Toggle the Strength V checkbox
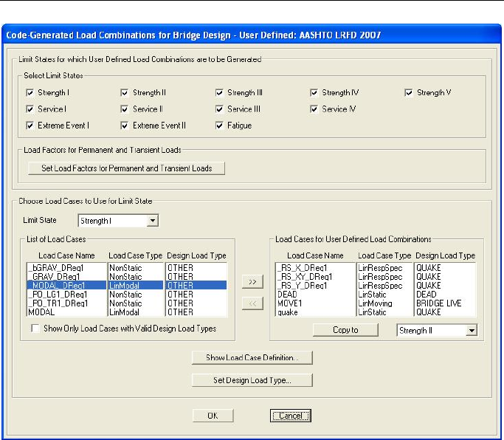The height and width of the screenshot is (440, 504). click(x=409, y=92)
